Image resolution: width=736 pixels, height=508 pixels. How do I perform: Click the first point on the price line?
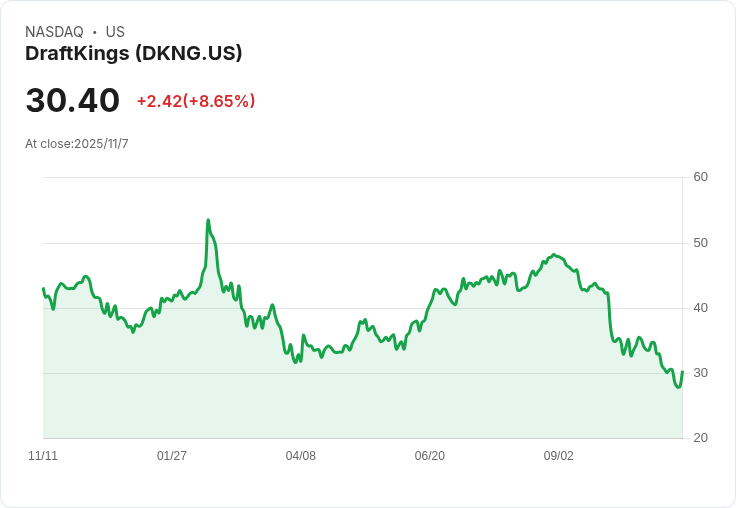(x=43, y=288)
